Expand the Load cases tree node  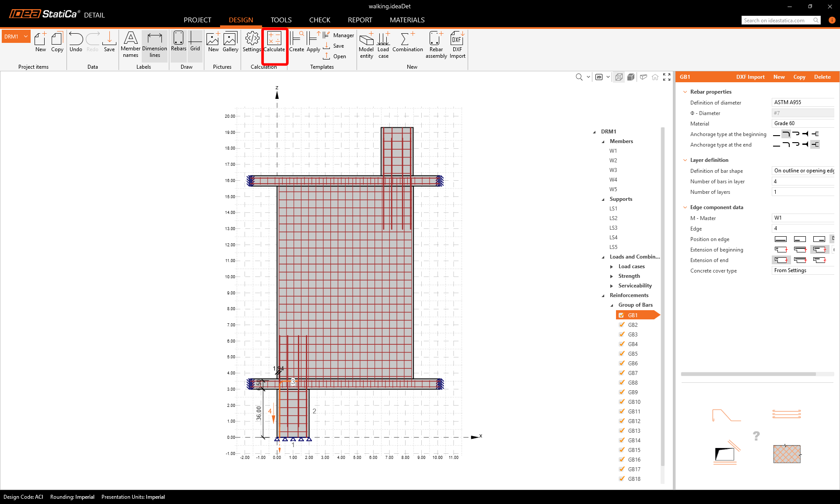(612, 266)
